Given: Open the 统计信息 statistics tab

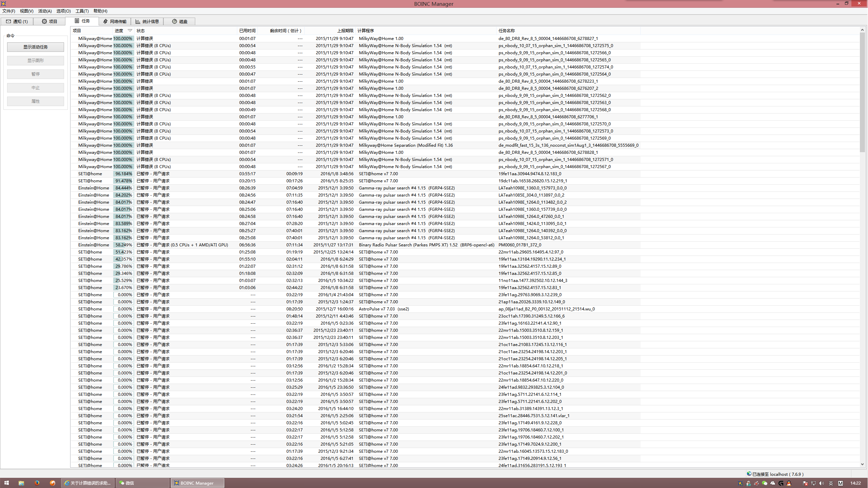Looking at the screenshot, I should coord(147,21).
